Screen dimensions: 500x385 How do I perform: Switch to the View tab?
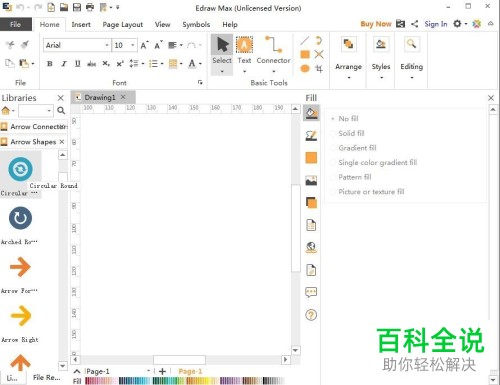(162, 24)
